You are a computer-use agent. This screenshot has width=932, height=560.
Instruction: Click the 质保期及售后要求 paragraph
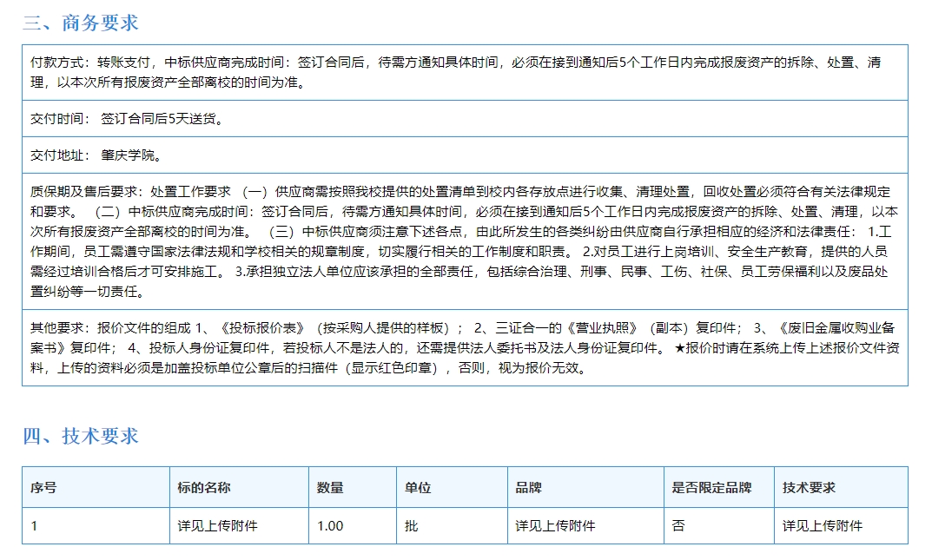[464, 241]
